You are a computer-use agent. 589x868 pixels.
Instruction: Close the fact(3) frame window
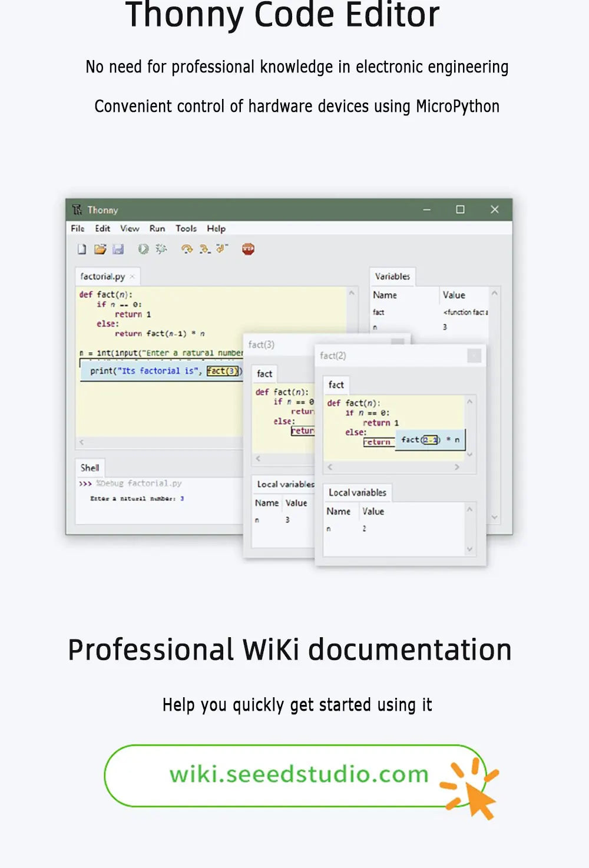[x=398, y=342]
